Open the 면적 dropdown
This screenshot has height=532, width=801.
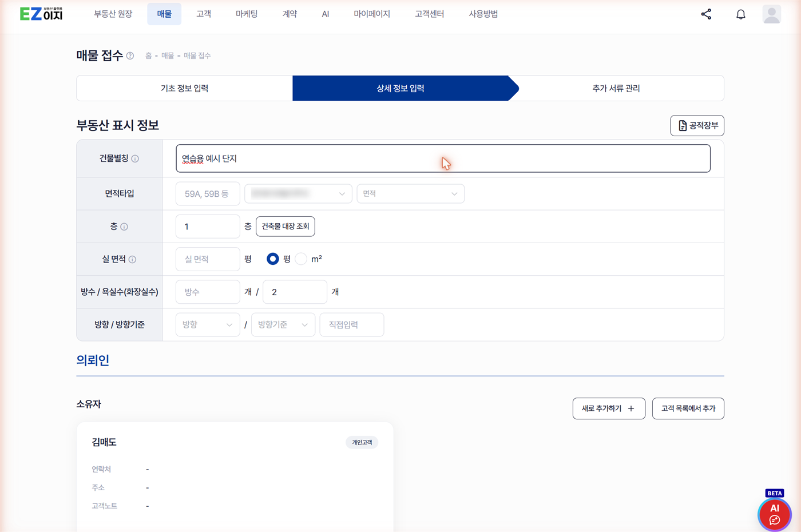point(410,194)
